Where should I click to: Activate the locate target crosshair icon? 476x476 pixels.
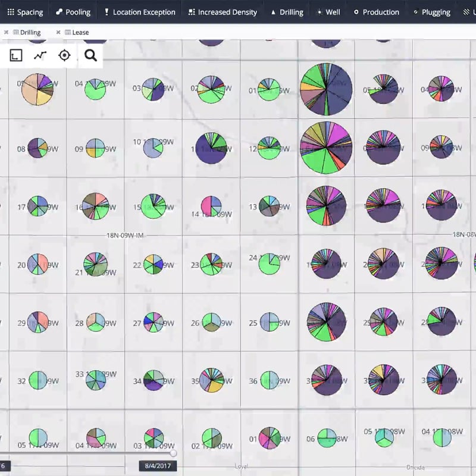(x=64, y=55)
